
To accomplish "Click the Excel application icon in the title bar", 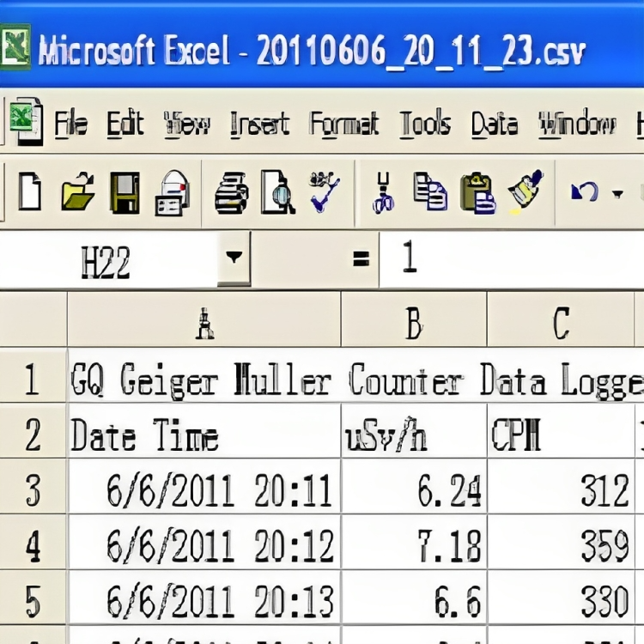I will click(15, 46).
